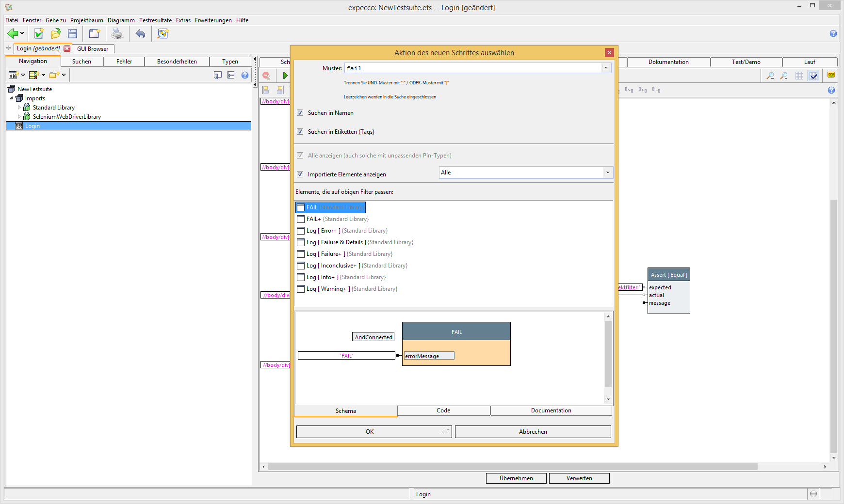This screenshot has height=504, width=844.
Task: Click the printer icon in toolbar
Action: tap(117, 33)
